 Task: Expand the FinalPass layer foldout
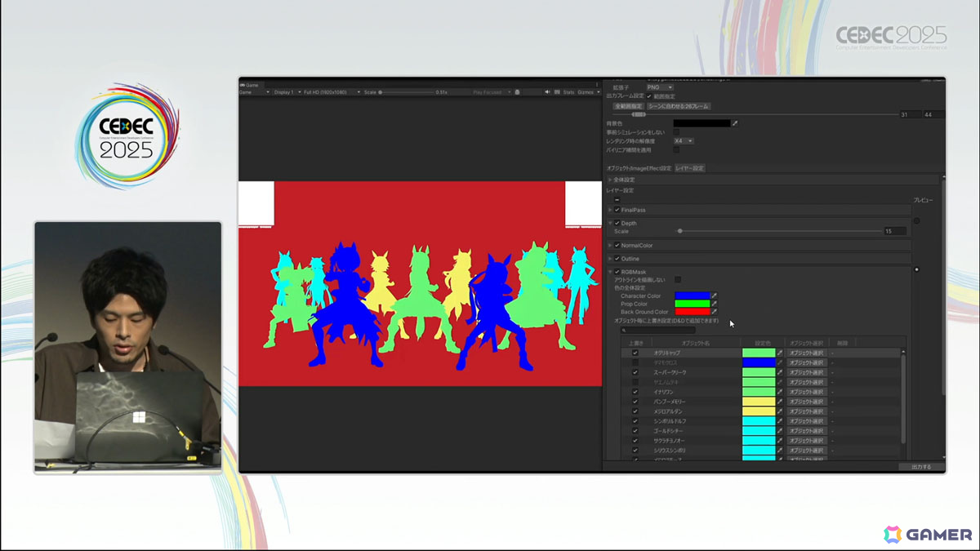[610, 210]
